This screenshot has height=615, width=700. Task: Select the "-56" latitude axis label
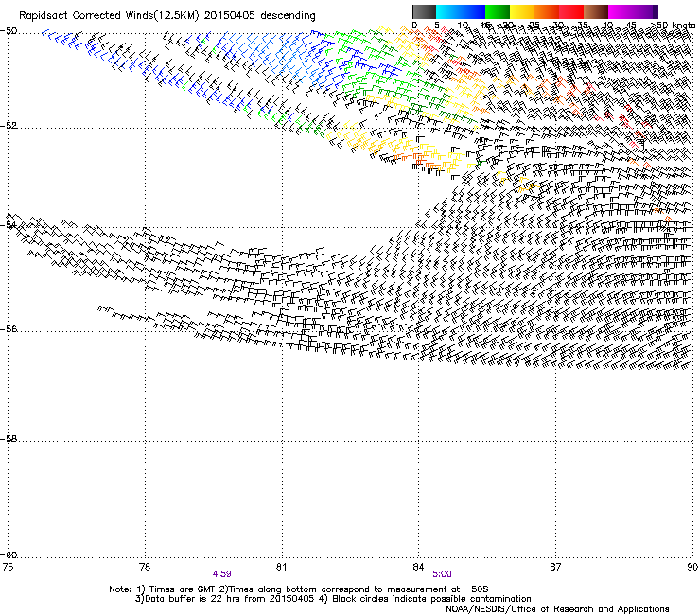(x=9, y=329)
